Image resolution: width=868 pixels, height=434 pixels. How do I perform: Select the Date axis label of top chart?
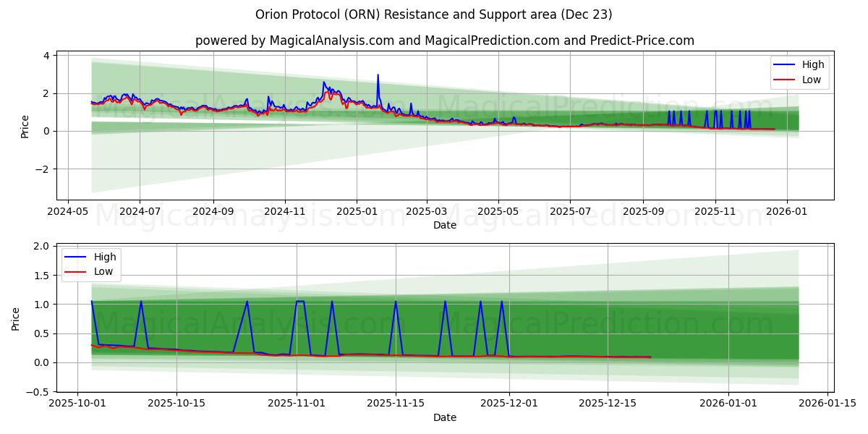444,226
